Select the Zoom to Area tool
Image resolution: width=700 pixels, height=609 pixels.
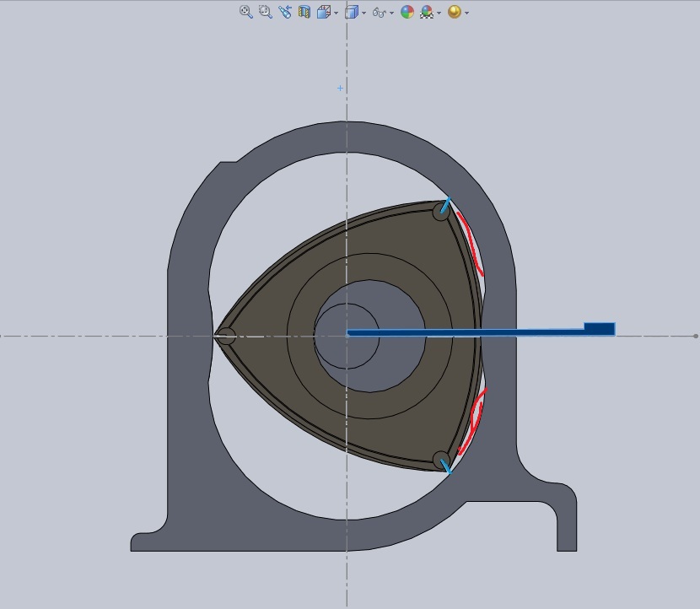click(x=265, y=12)
